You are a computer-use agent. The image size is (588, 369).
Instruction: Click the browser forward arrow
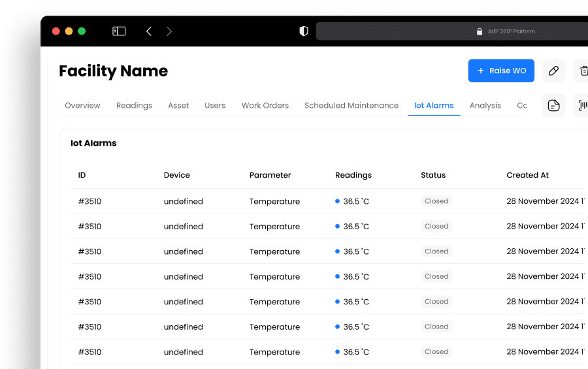tap(169, 31)
